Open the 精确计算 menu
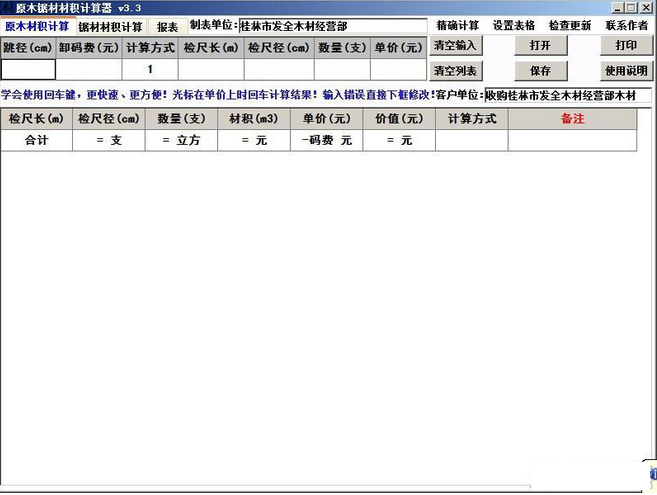Image resolution: width=657 pixels, height=495 pixels. click(x=458, y=25)
